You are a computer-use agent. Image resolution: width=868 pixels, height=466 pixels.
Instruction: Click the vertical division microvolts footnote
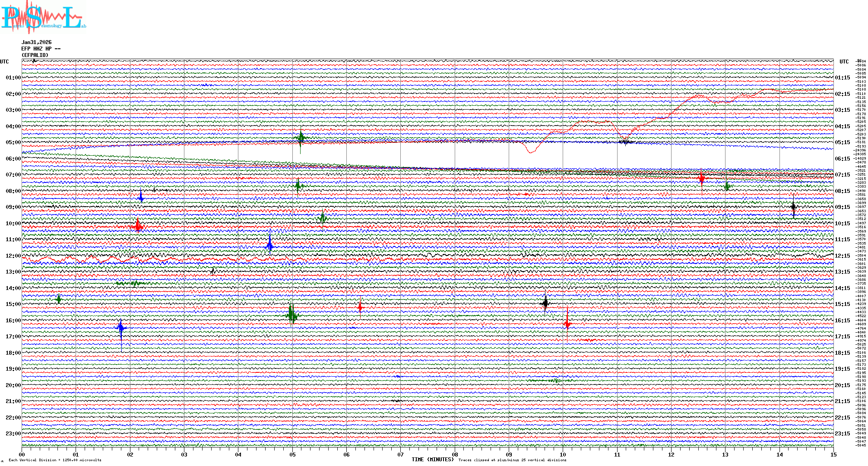(55, 460)
